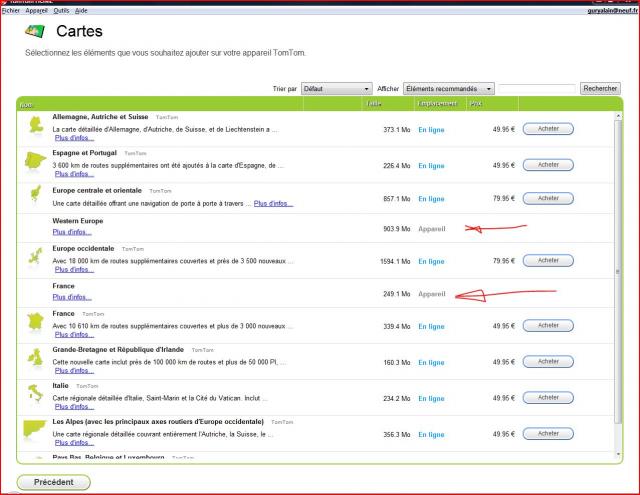The height and width of the screenshot is (495, 640).
Task: Click the account email link top right
Action: click(612, 11)
